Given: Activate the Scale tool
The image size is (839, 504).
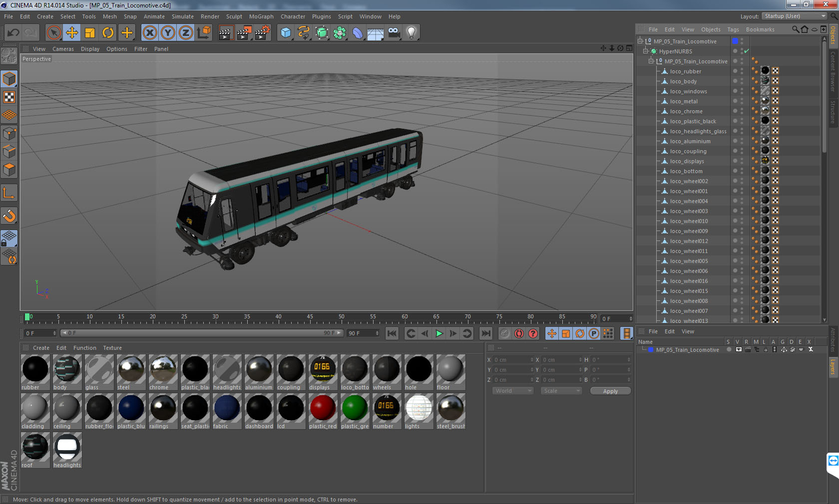Looking at the screenshot, I should (90, 32).
